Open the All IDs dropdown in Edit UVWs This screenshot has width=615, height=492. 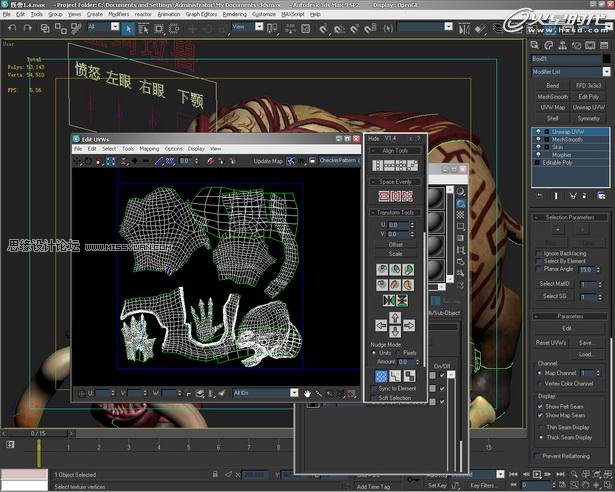click(x=266, y=393)
